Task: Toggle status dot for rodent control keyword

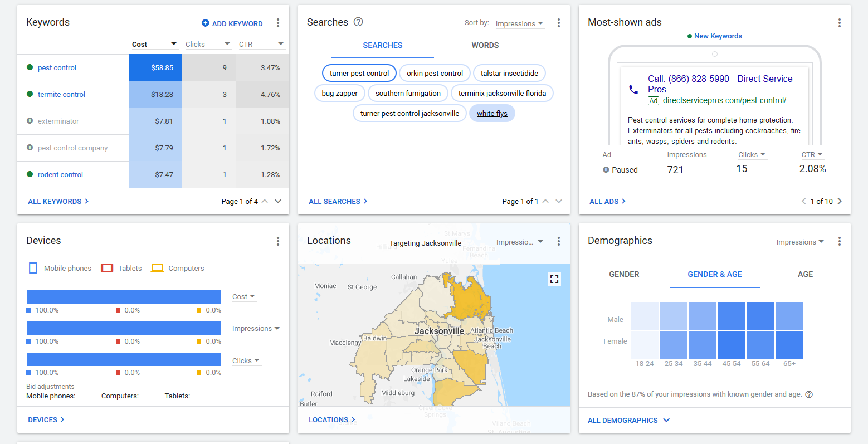Action: click(30, 174)
